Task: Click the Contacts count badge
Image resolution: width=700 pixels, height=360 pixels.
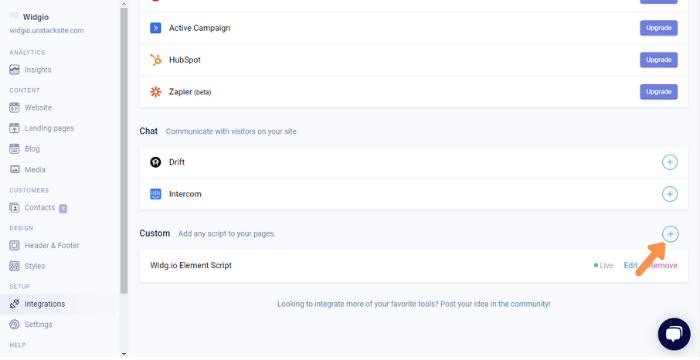Action: point(63,208)
